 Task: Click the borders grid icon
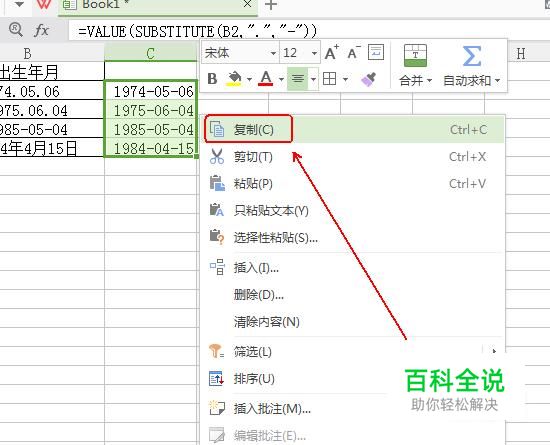(x=329, y=79)
